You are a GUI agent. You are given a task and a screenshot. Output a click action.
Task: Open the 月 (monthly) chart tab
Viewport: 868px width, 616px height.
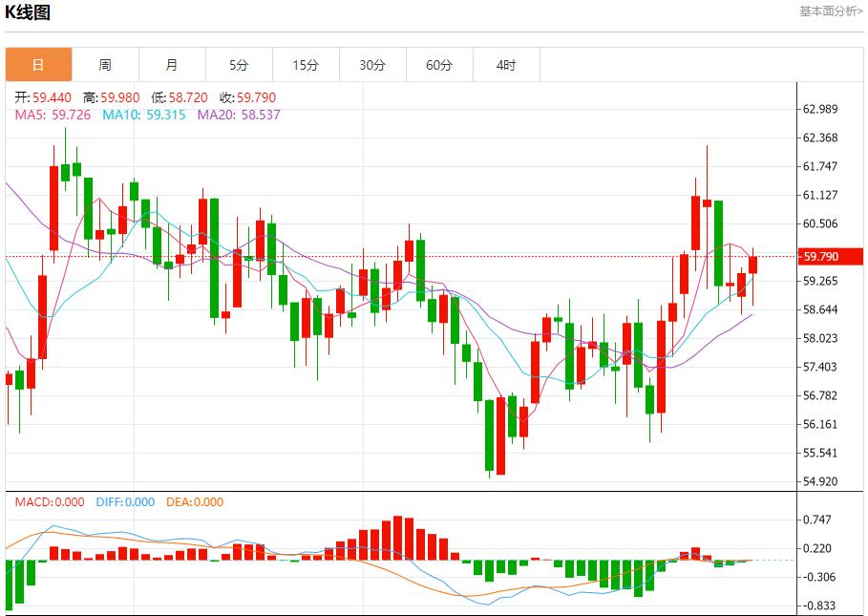tap(172, 65)
